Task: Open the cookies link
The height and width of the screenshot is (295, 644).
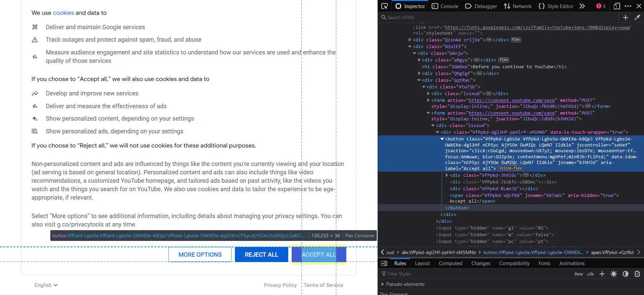Action: coord(63,13)
